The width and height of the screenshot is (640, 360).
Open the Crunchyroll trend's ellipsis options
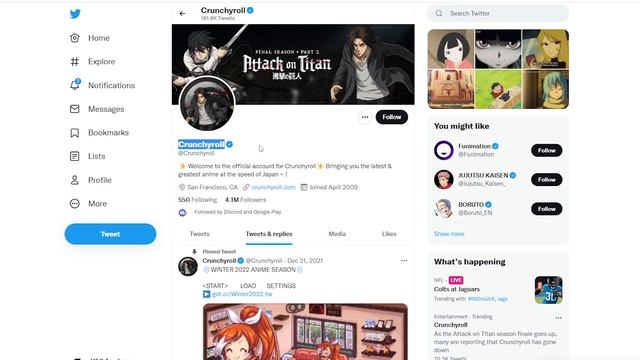tap(558, 318)
